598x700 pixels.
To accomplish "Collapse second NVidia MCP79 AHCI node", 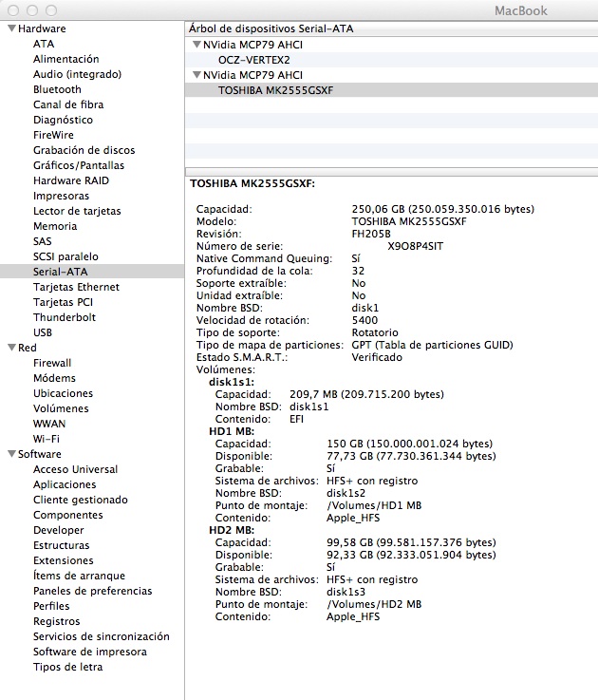I will (196, 75).
